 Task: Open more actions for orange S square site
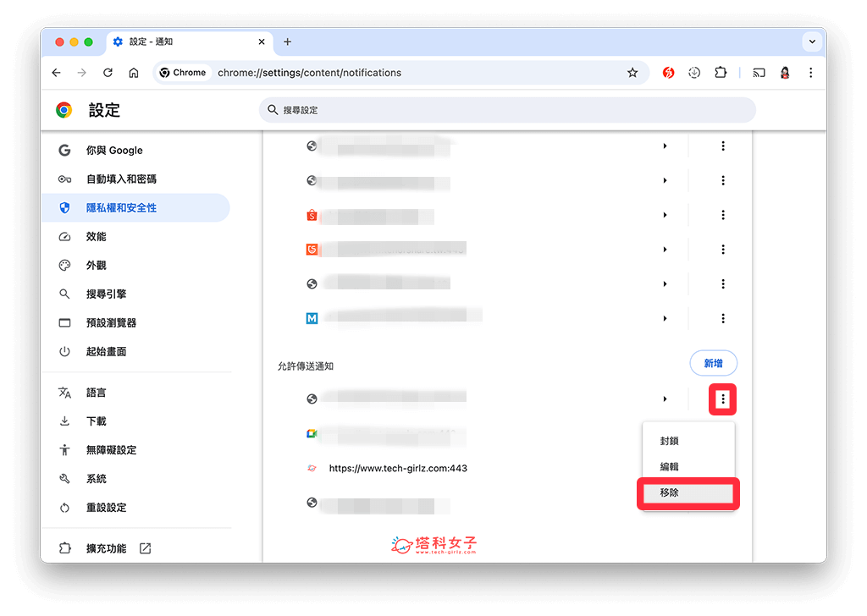pyautogui.click(x=723, y=249)
